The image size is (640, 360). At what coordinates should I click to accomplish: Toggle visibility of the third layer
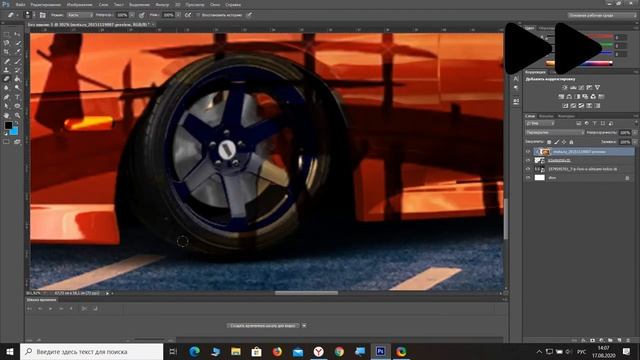(x=528, y=169)
